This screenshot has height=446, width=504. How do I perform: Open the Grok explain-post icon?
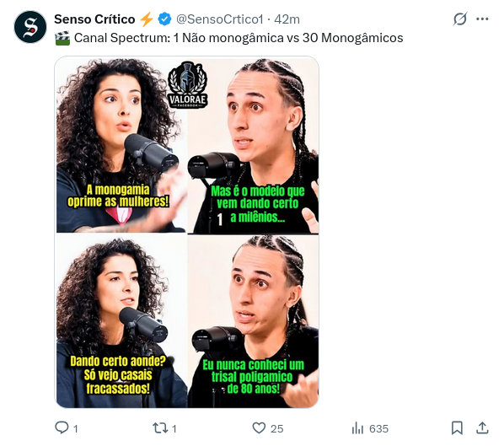(460, 19)
